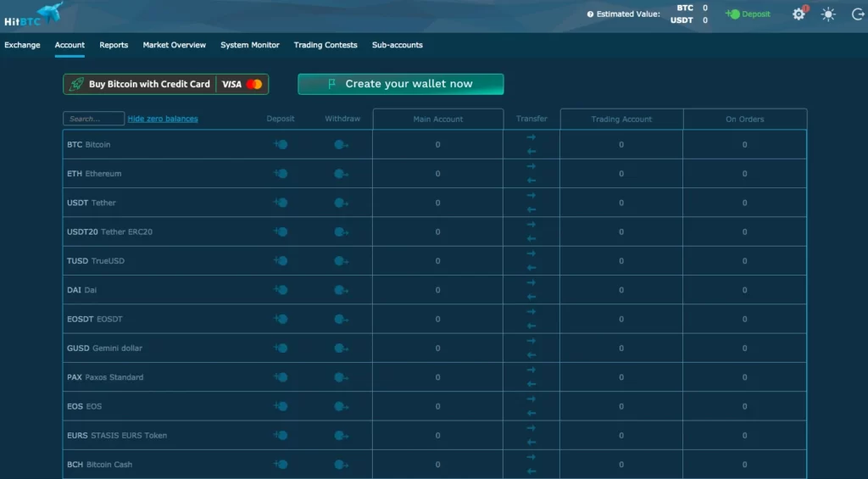Screen dimensions: 868x479
Task: Toggle light theme sun icon
Action: [828, 14]
